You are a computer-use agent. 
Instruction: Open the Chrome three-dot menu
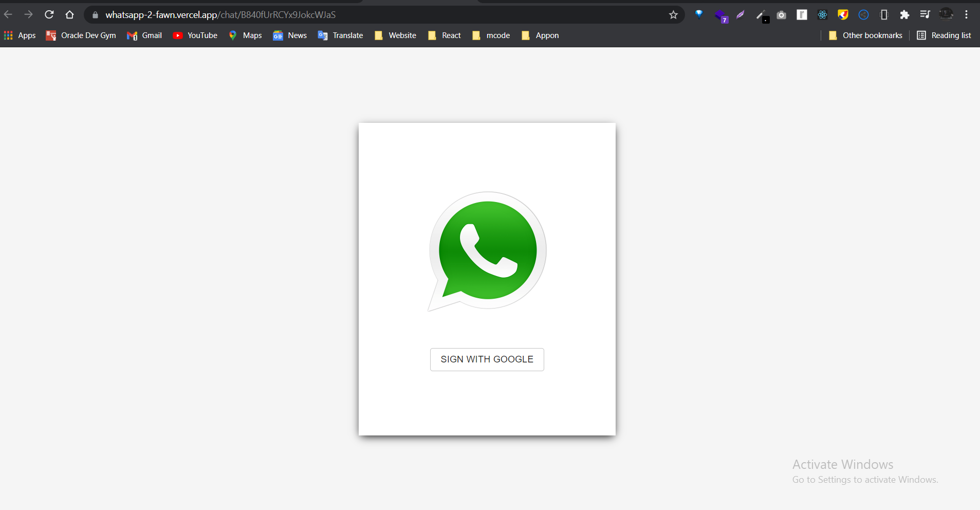pyautogui.click(x=966, y=14)
